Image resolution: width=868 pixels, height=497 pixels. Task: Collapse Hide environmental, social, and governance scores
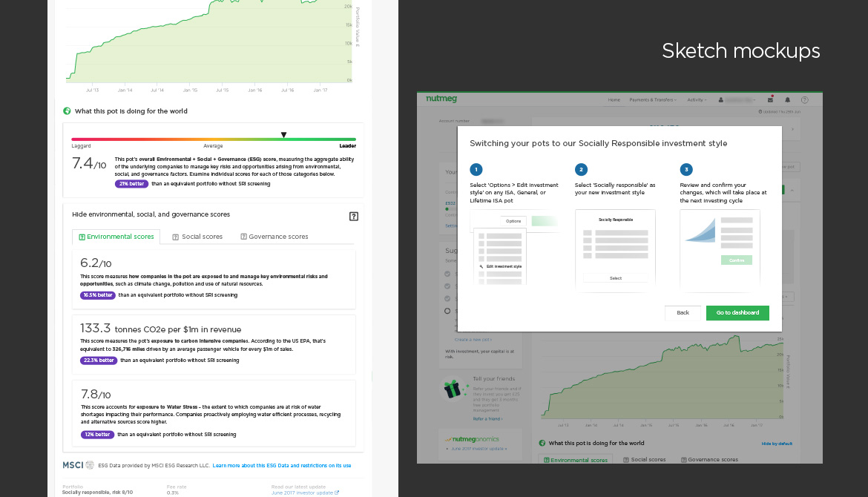pos(151,214)
